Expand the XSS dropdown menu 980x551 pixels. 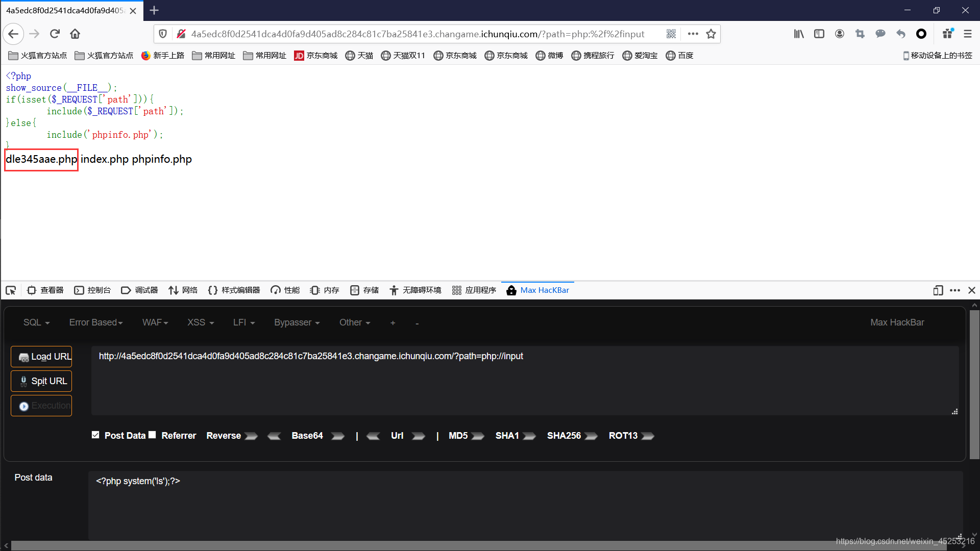[x=201, y=322]
